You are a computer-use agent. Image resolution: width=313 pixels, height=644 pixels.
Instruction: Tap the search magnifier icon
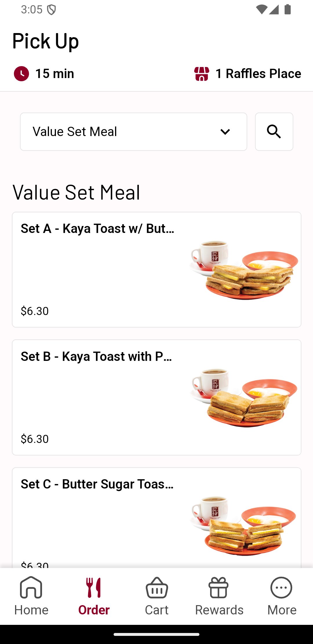pyautogui.click(x=274, y=132)
